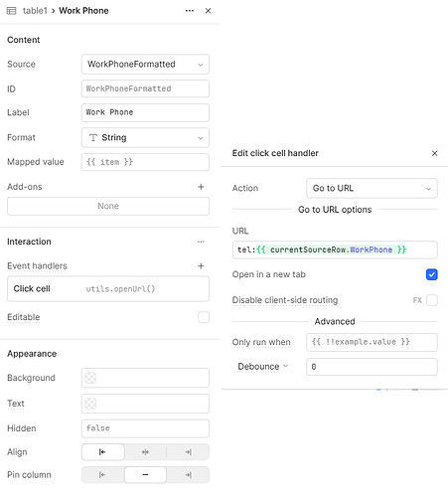
Task: Set Align to center
Action: (x=145, y=452)
